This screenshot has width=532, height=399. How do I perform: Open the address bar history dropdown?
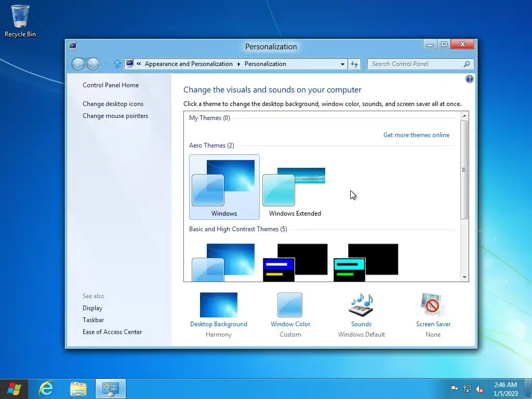[x=342, y=64]
